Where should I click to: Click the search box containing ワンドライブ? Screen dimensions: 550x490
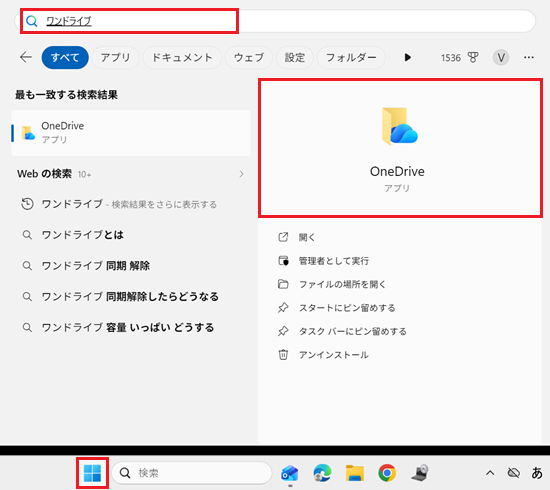pos(275,21)
